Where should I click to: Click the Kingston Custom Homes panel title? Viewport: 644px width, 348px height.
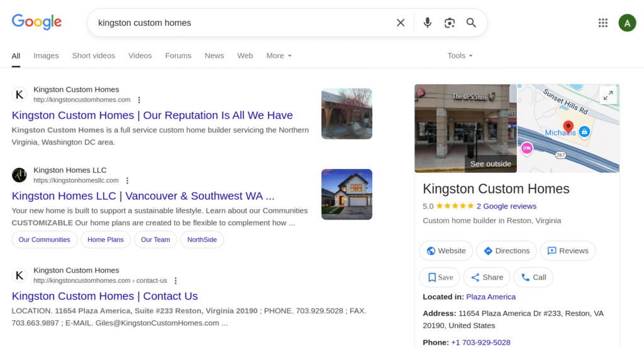(x=496, y=189)
